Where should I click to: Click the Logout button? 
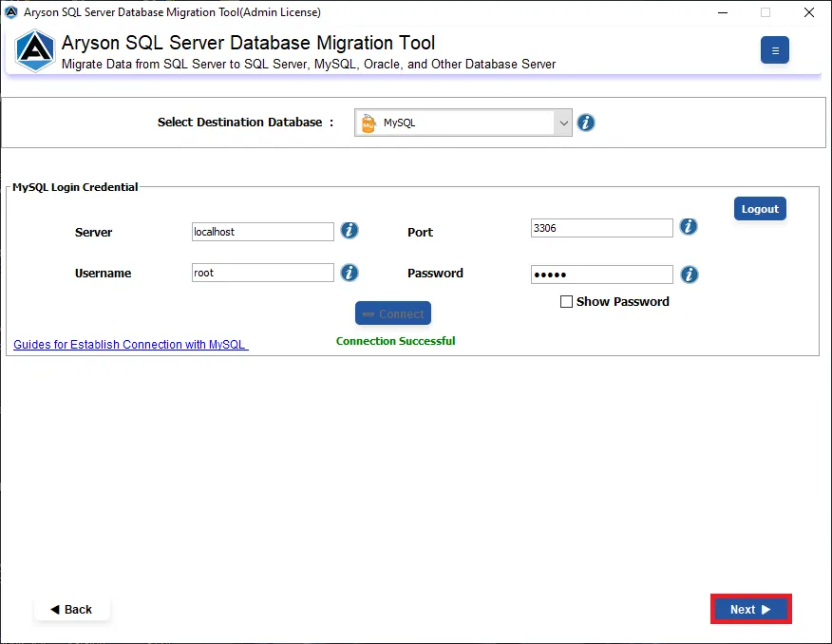pos(760,209)
